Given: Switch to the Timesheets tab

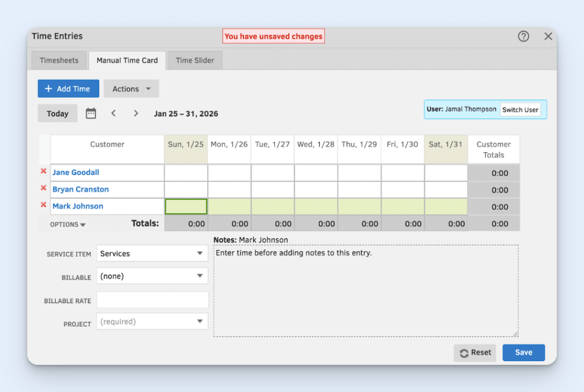Looking at the screenshot, I should pos(59,60).
